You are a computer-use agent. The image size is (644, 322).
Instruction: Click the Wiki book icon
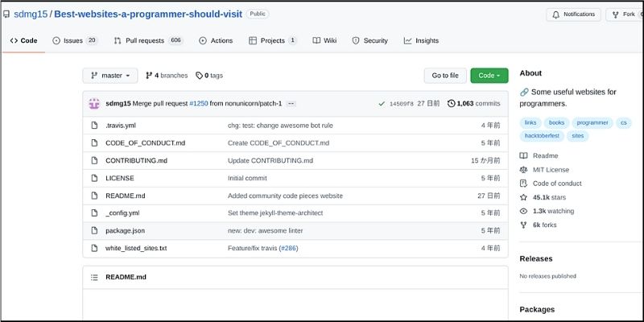point(316,41)
